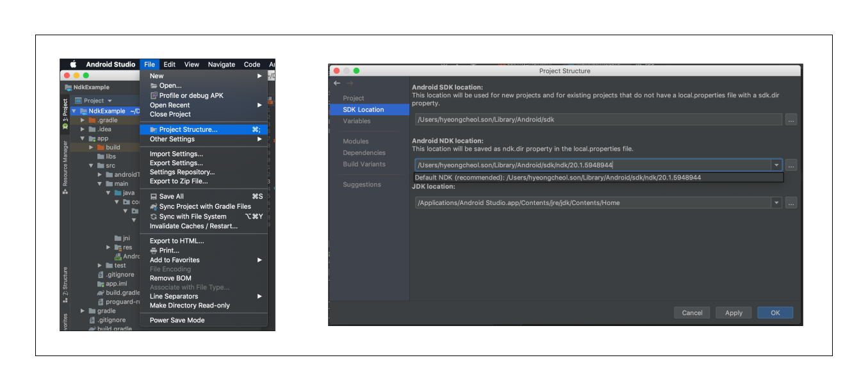This screenshot has height=392, width=868.
Task: Select Suggestions in sidebar
Action: click(362, 184)
